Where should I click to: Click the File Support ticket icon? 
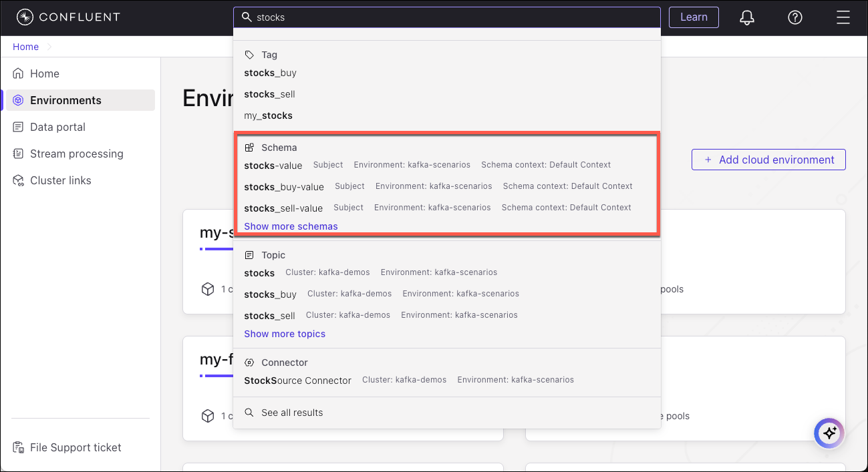18,447
